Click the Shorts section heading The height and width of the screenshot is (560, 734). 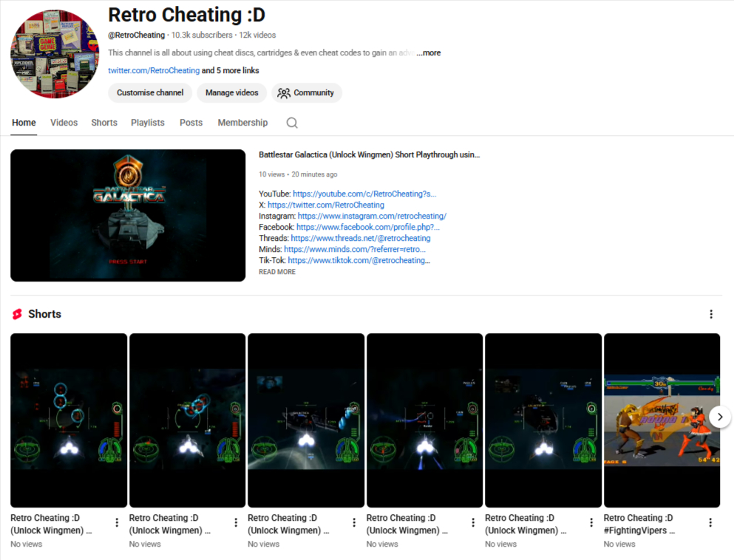44,314
